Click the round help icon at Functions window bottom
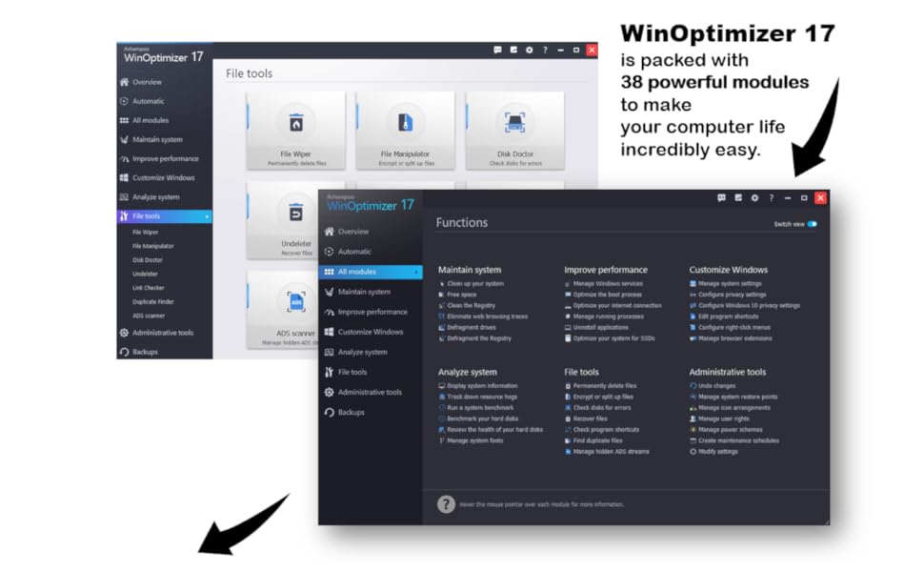This screenshot has width=924, height=572. point(446,504)
